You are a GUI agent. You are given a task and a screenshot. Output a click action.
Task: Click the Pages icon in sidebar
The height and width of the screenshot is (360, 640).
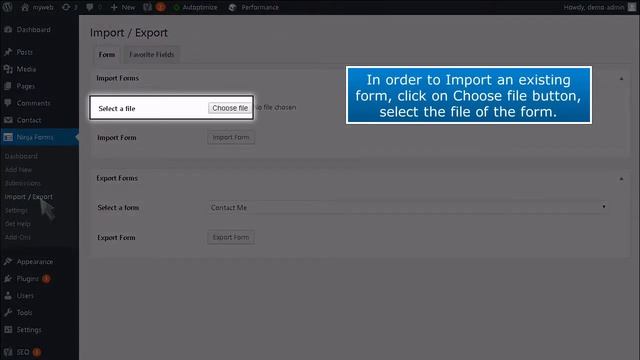(x=8, y=86)
